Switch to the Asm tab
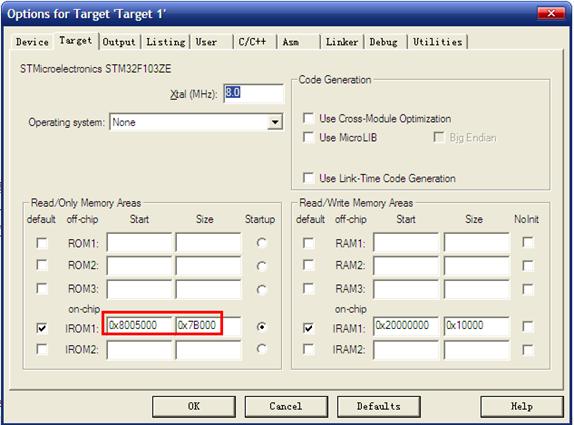Image resolution: width=574 pixels, height=425 pixels. tap(291, 42)
